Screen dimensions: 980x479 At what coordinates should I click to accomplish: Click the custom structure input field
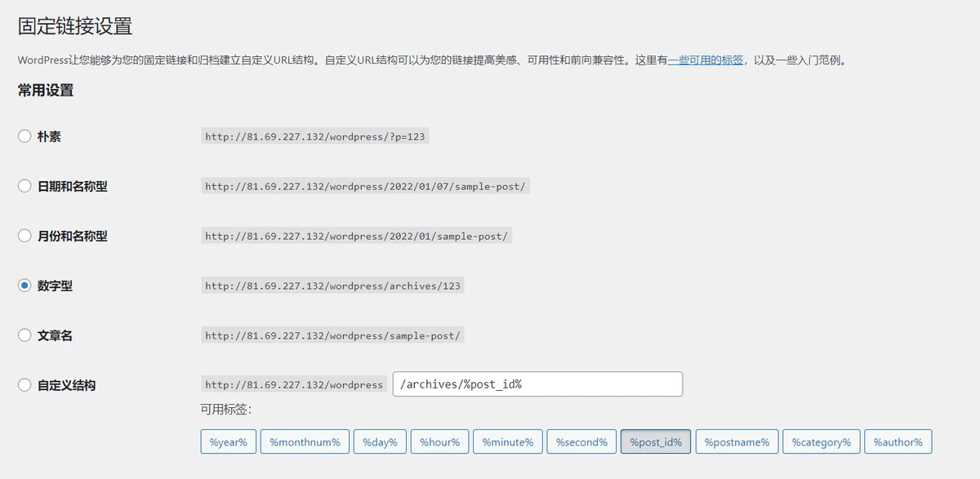coord(537,384)
